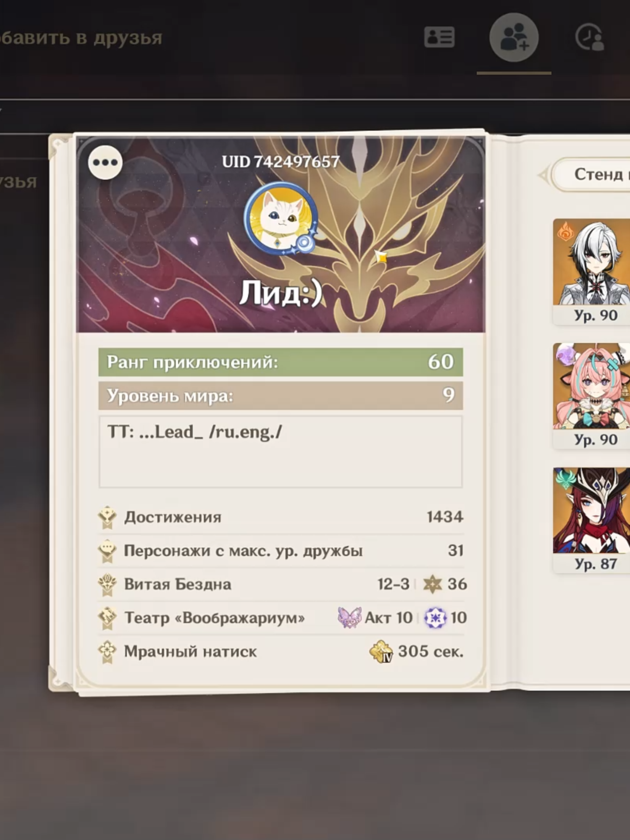630x840 pixels.
Task: Open the red-haired character level 87 card
Action: point(591,520)
